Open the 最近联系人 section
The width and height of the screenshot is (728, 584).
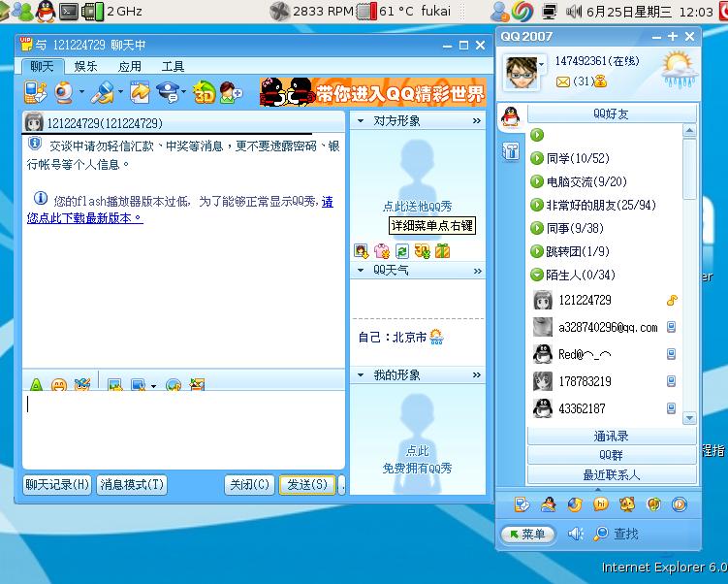[x=612, y=474]
